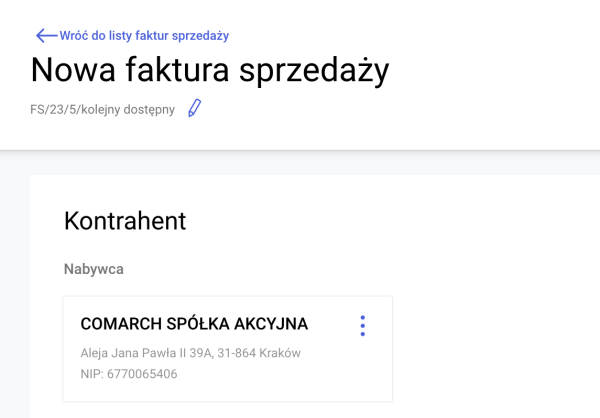Click the back arrow icon
600x418 pixels.
click(x=46, y=35)
